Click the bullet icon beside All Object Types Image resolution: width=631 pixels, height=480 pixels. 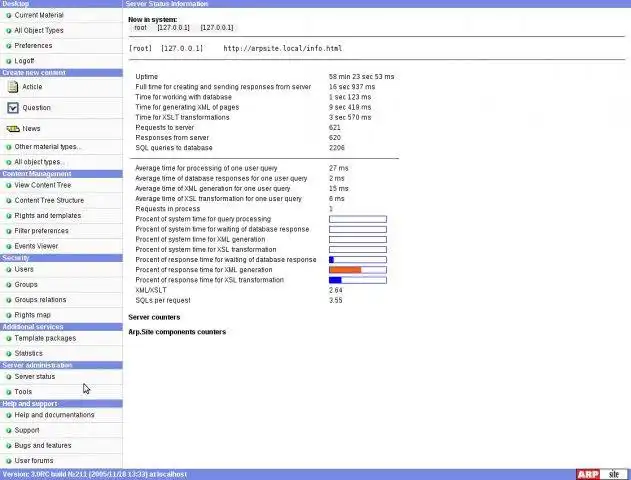(x=8, y=31)
